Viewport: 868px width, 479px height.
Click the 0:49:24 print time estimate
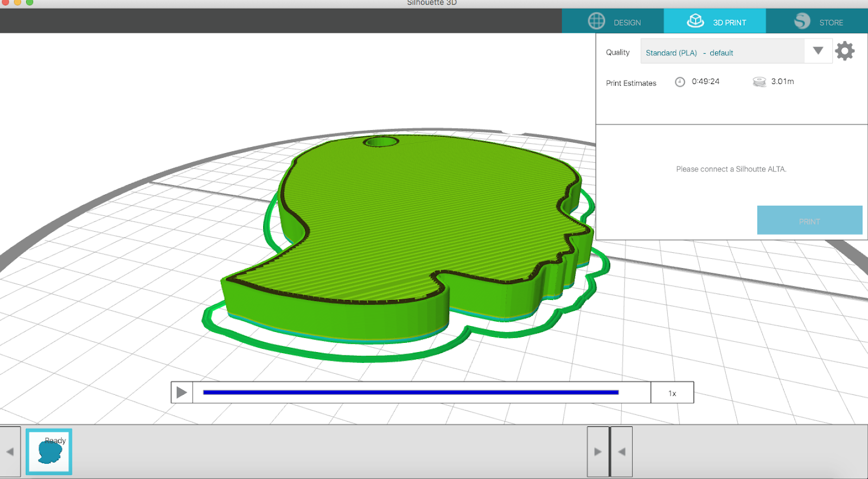705,81
